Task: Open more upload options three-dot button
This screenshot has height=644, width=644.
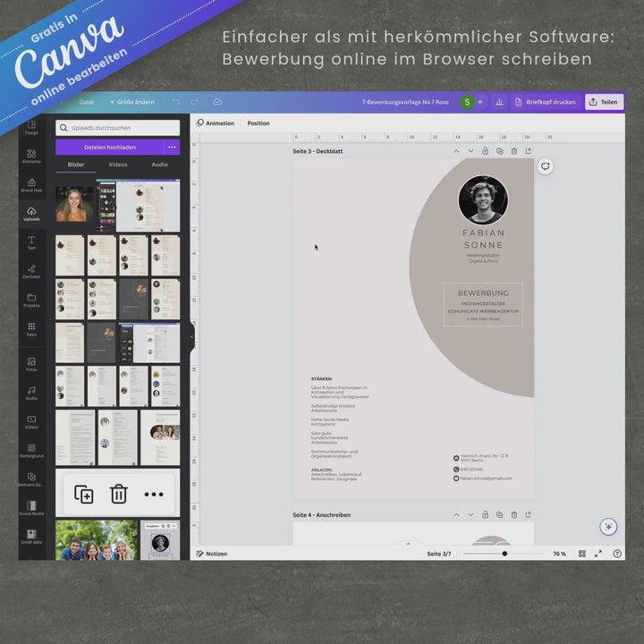Action: pos(172,147)
